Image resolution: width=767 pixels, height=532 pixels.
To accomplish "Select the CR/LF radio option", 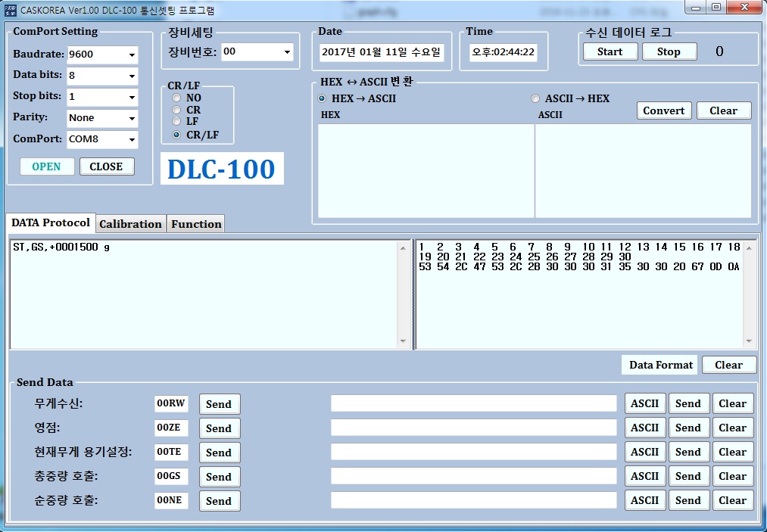I will click(176, 135).
